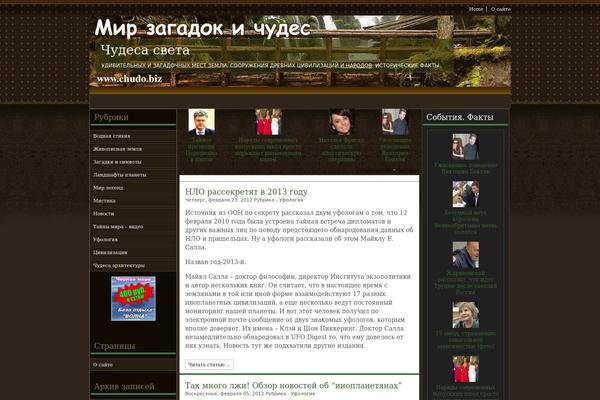The height and width of the screenshot is (400, 600).
Task: Click the www.chudo.biz address in the header banner
Action: pos(129,79)
